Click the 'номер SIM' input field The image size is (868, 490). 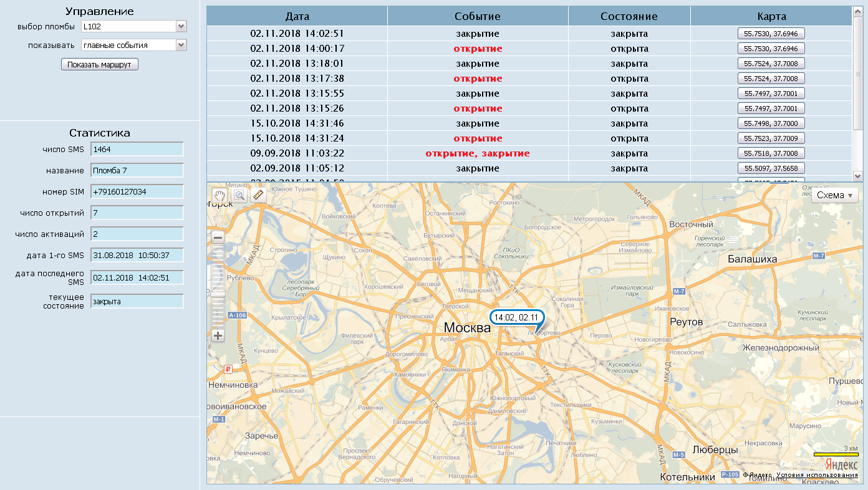137,191
